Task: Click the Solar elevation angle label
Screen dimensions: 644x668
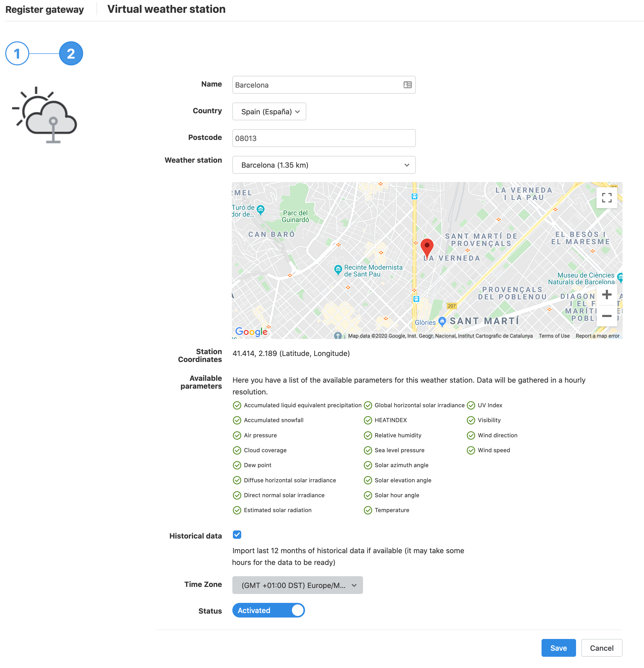Action: click(x=403, y=480)
